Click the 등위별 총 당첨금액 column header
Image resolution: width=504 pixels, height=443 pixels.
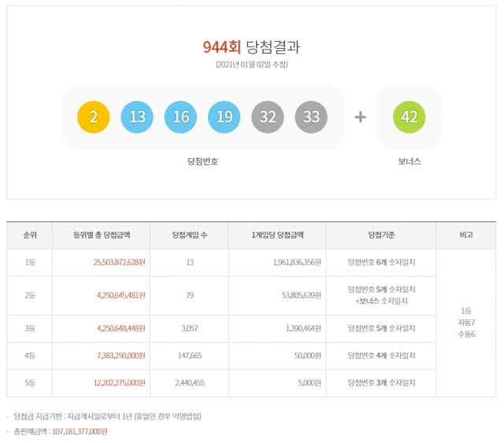pyautogui.click(x=102, y=235)
